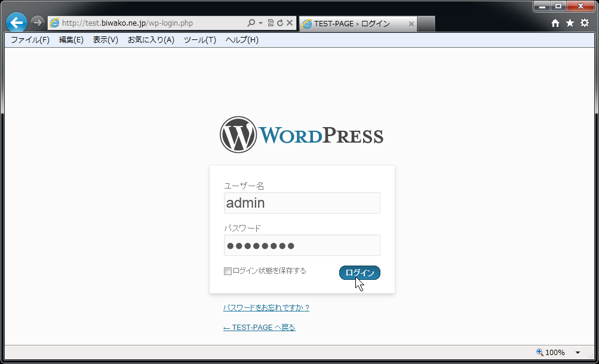This screenshot has width=599, height=364.
Task: Open the Home page icon
Action: click(x=555, y=23)
